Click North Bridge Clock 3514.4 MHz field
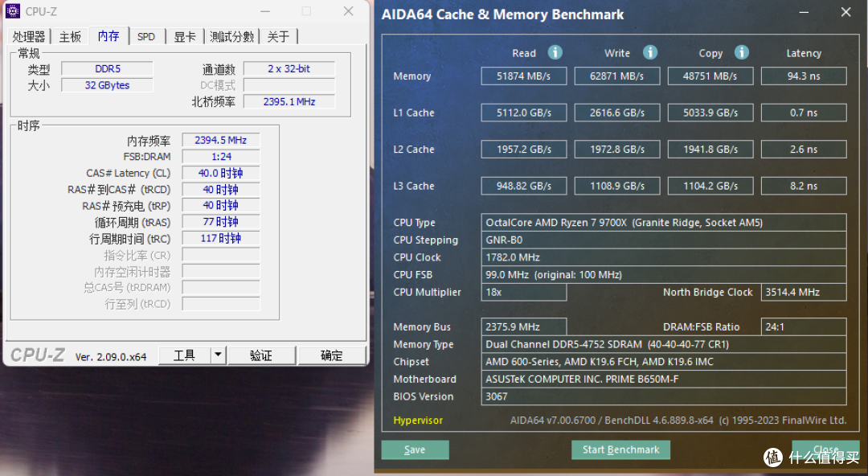This screenshot has width=868, height=476. (804, 292)
